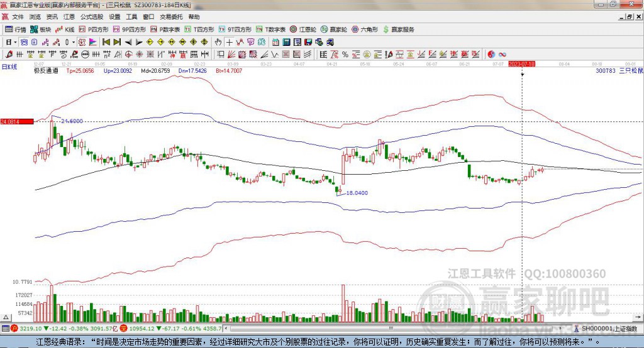Select the hand pan tool
This screenshot has width=644, height=348.
218,42
